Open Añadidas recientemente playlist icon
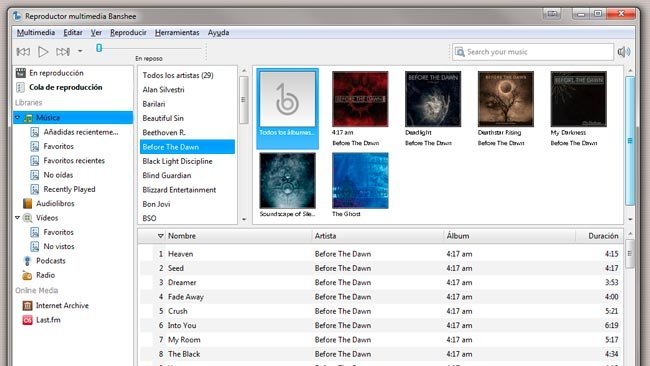The width and height of the screenshot is (650, 366). tap(35, 132)
